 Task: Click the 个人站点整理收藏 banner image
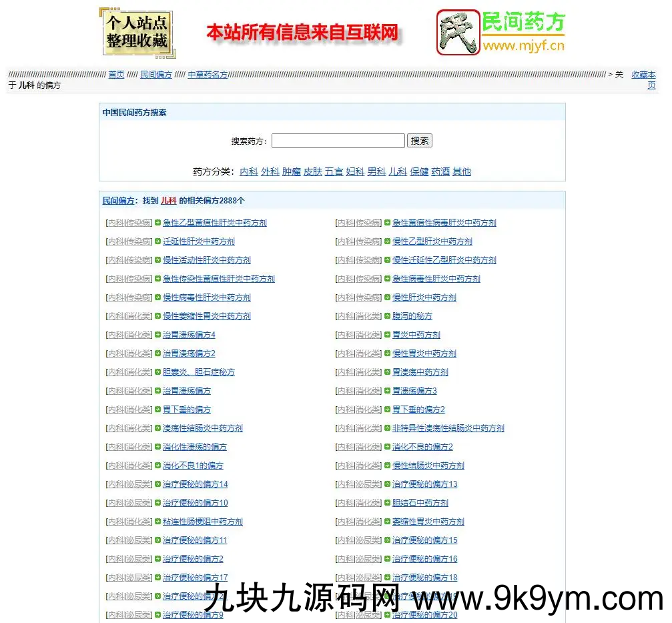coord(137,32)
